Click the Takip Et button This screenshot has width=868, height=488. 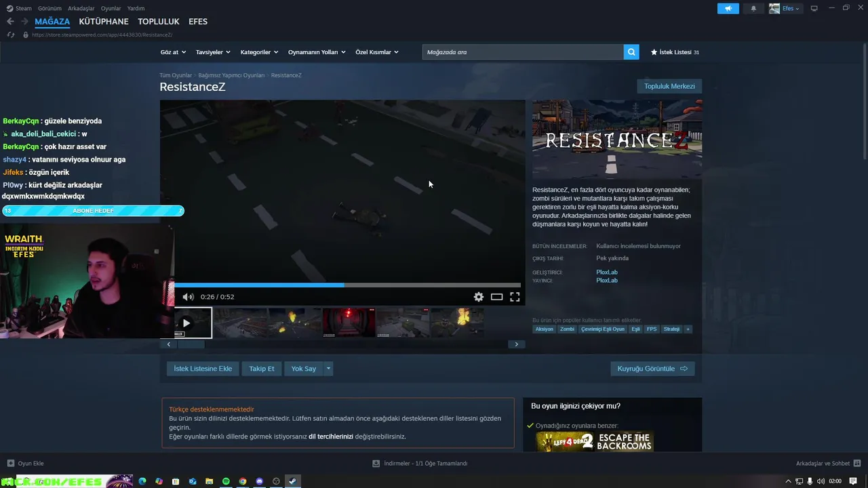pyautogui.click(x=262, y=369)
